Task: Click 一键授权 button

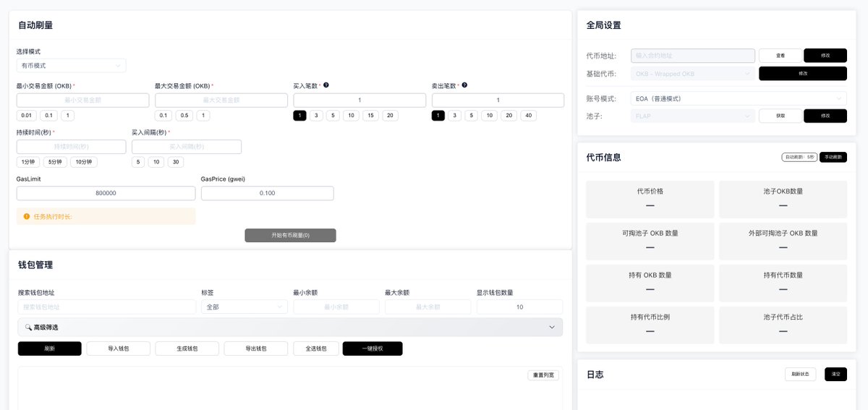Action: (x=373, y=349)
